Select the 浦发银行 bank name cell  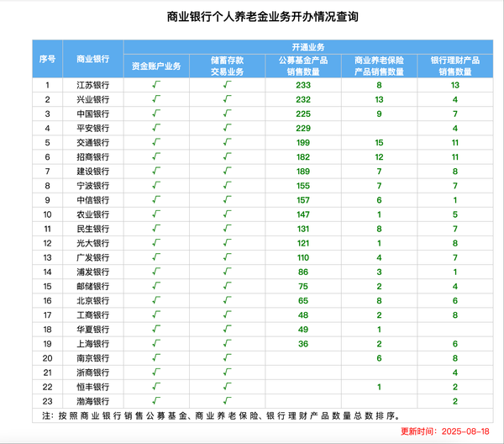[x=93, y=272]
